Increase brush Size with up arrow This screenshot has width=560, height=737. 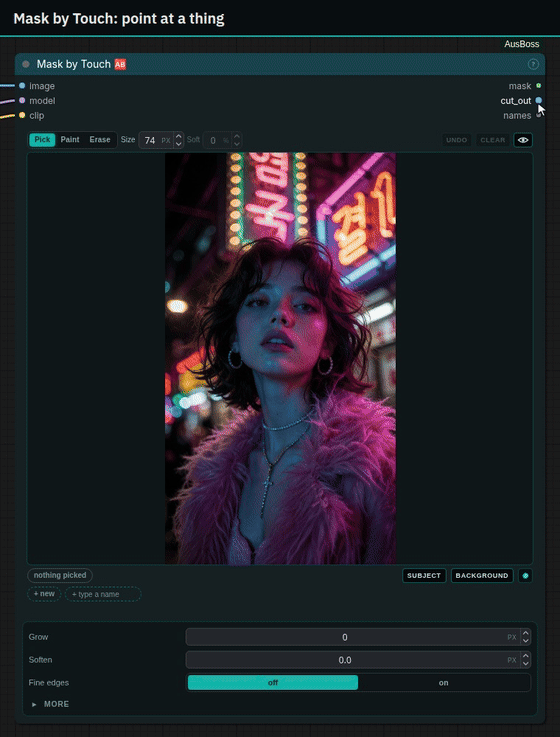(x=178, y=136)
